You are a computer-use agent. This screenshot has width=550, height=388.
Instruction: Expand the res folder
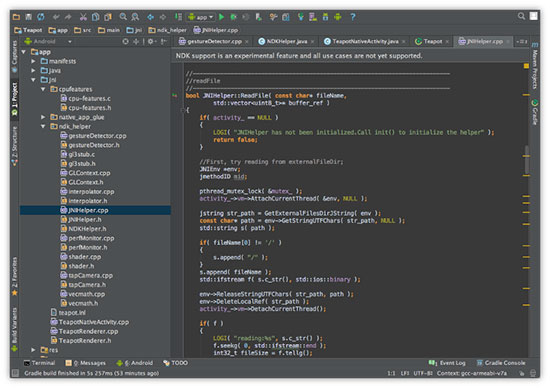33,350
